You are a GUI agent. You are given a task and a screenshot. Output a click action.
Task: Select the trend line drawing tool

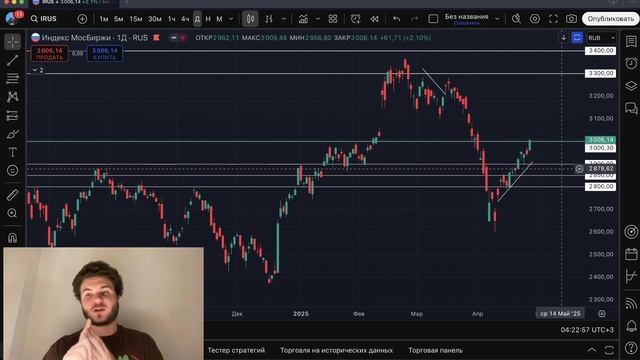[x=13, y=60]
